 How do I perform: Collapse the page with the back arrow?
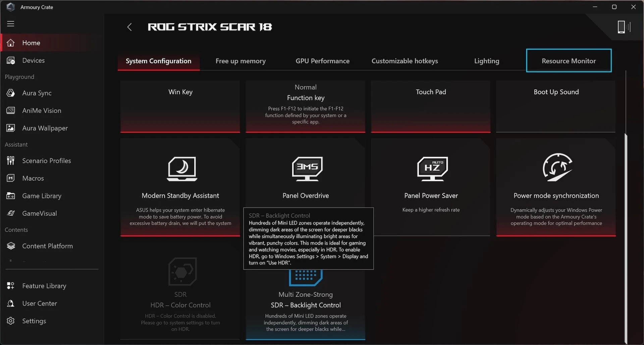click(129, 27)
